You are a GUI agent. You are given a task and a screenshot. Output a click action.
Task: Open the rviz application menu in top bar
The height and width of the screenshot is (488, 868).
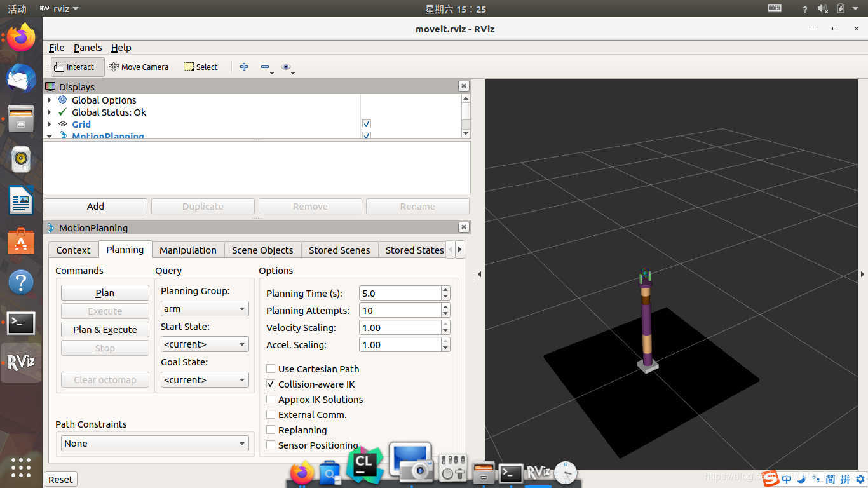point(59,9)
